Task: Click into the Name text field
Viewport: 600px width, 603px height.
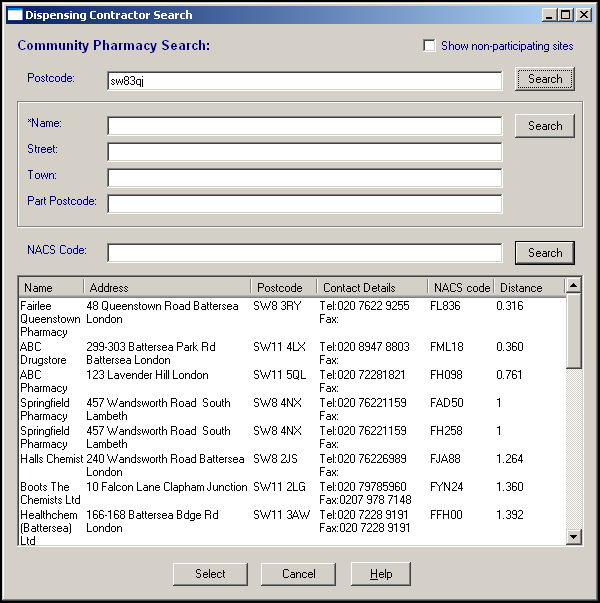Action: coord(304,126)
